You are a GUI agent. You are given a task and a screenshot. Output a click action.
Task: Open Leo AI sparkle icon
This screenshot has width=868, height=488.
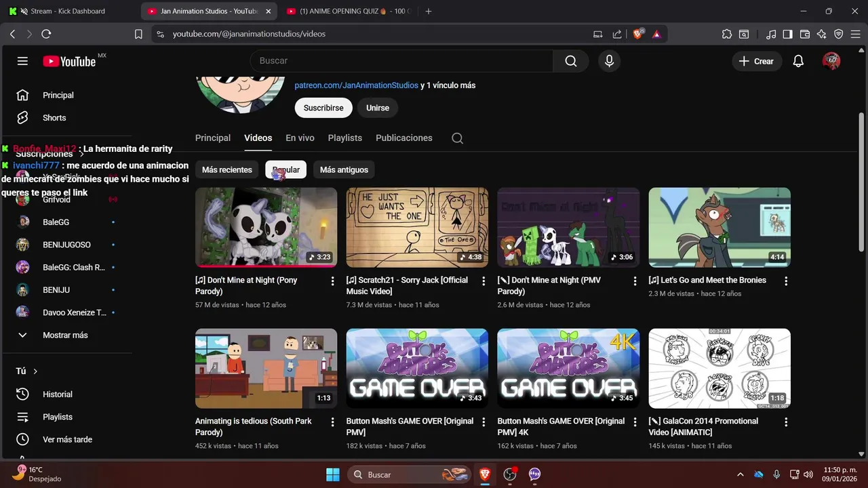click(x=822, y=34)
